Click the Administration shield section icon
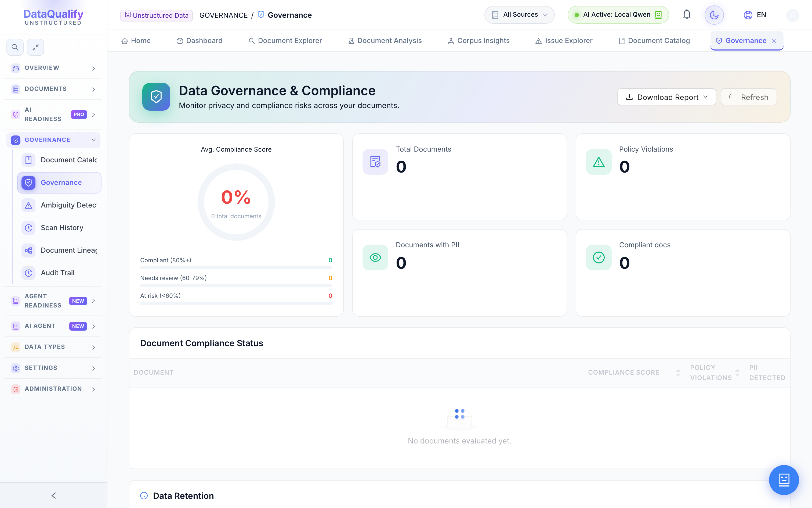The height and width of the screenshot is (508, 812). pyautogui.click(x=16, y=389)
